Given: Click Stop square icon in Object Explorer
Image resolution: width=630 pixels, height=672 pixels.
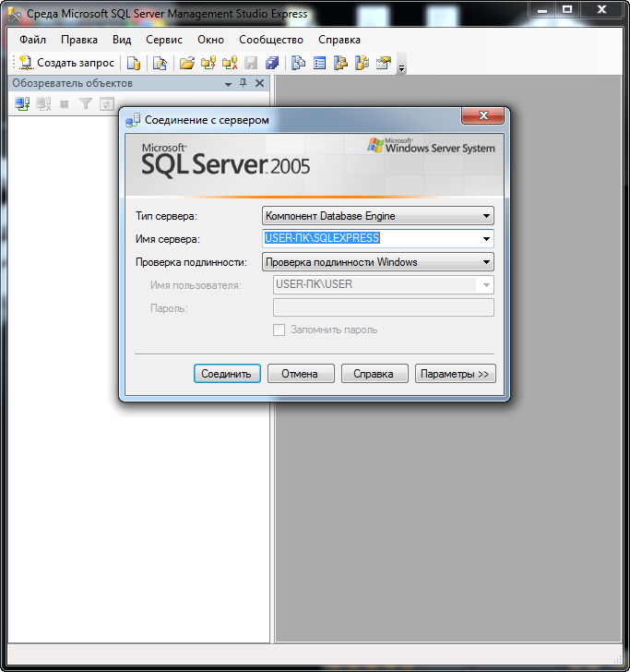Looking at the screenshot, I should pyautogui.click(x=65, y=103).
